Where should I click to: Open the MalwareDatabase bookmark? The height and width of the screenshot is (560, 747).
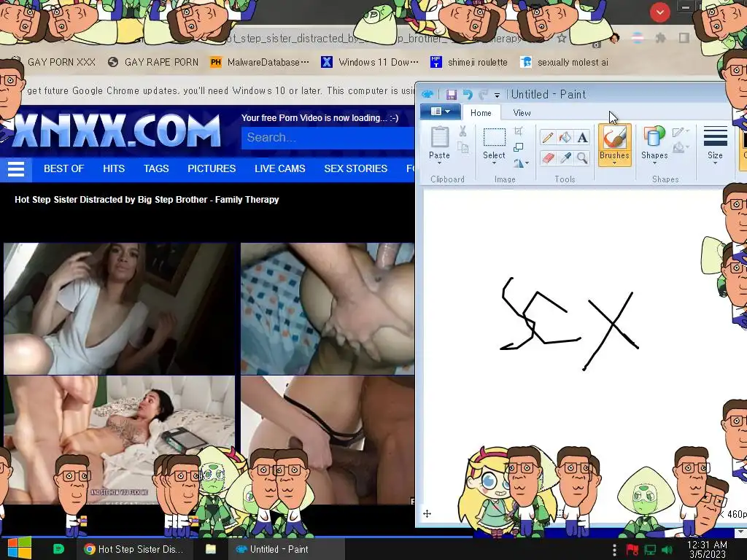click(260, 63)
